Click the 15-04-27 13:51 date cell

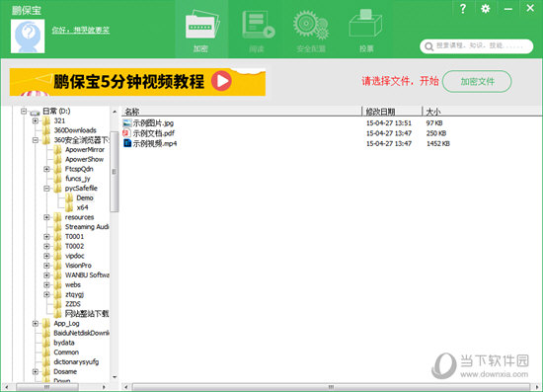(389, 123)
